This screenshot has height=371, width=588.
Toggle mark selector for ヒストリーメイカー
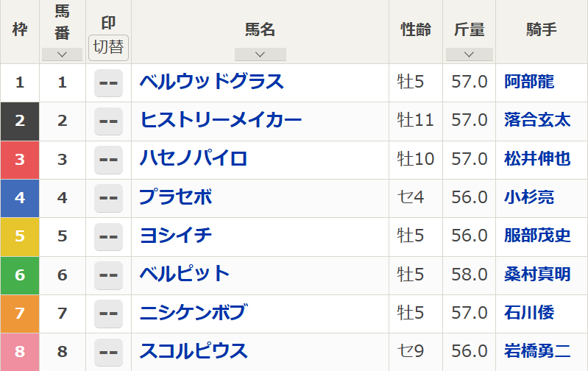(x=108, y=121)
